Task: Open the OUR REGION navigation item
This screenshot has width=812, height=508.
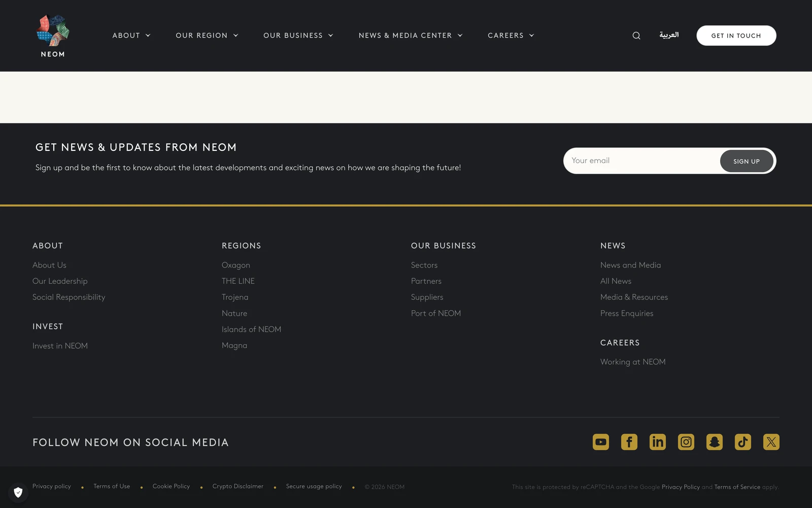Action: click(x=201, y=36)
